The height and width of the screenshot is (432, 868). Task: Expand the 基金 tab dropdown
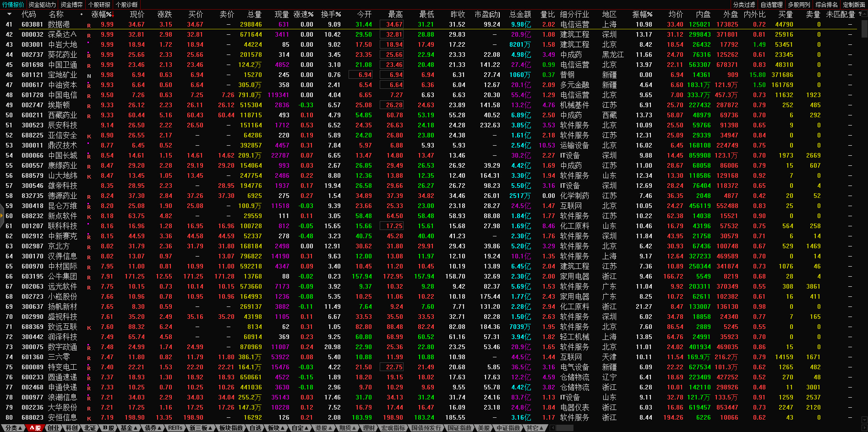[x=129, y=428]
